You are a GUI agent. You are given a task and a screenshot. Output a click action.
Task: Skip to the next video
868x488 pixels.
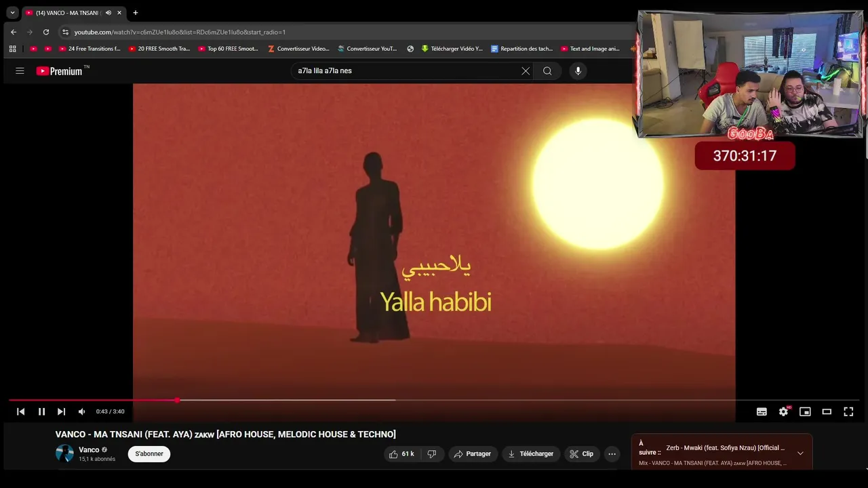tap(61, 411)
